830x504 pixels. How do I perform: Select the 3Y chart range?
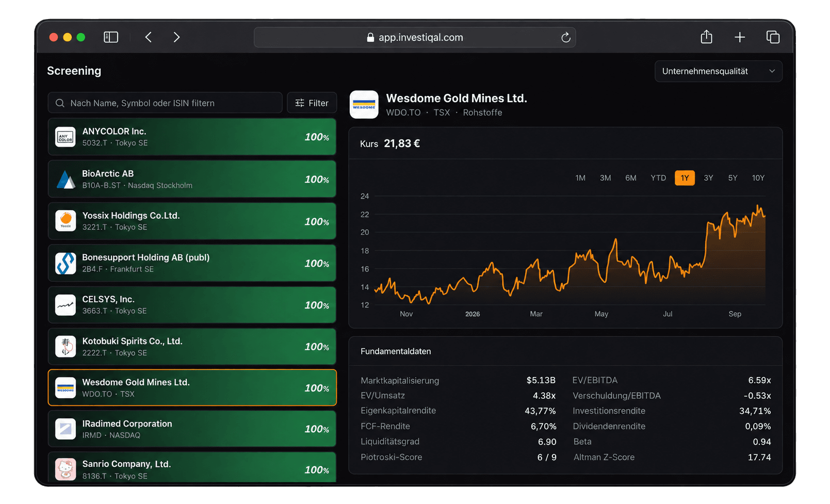pos(709,178)
